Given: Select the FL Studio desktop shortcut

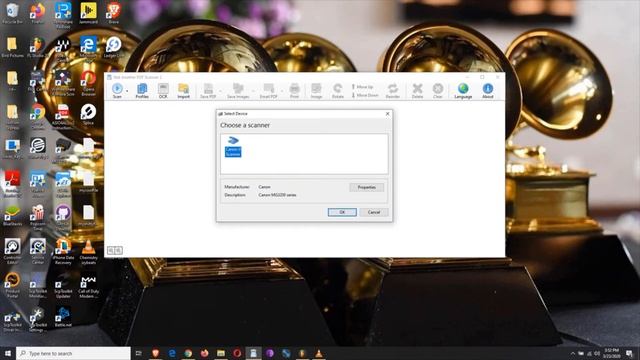Looking at the screenshot, I should (38, 47).
